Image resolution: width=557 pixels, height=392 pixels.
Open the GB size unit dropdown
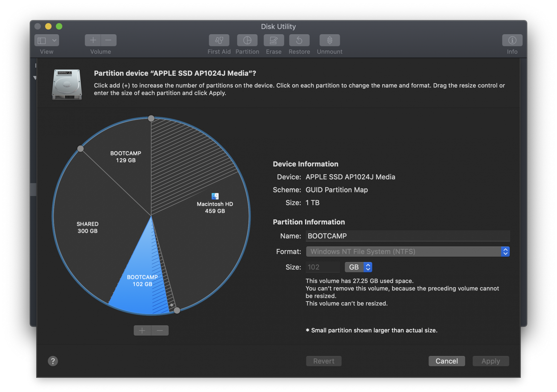tap(358, 267)
